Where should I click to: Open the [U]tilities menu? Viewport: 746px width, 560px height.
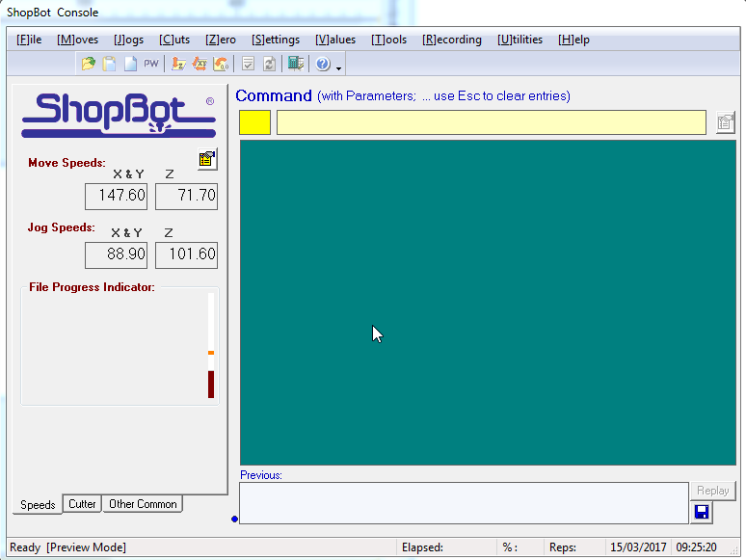tap(520, 40)
